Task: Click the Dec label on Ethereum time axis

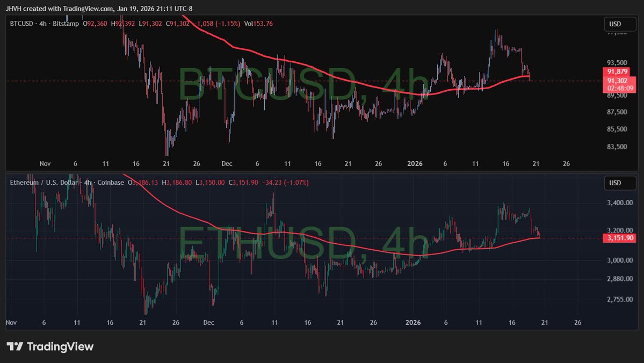Action: [x=208, y=322]
